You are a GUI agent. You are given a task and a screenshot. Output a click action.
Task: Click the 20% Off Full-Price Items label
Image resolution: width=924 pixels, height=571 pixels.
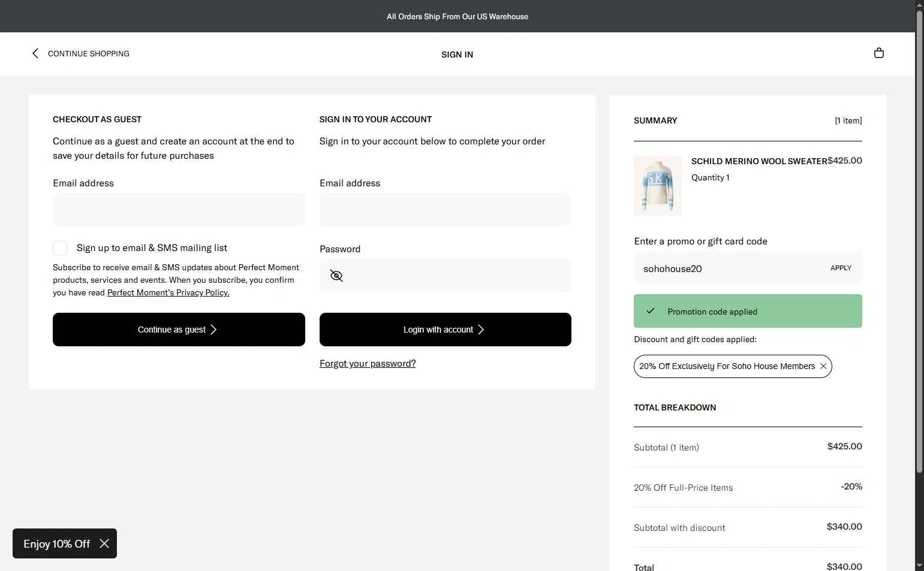683,488
